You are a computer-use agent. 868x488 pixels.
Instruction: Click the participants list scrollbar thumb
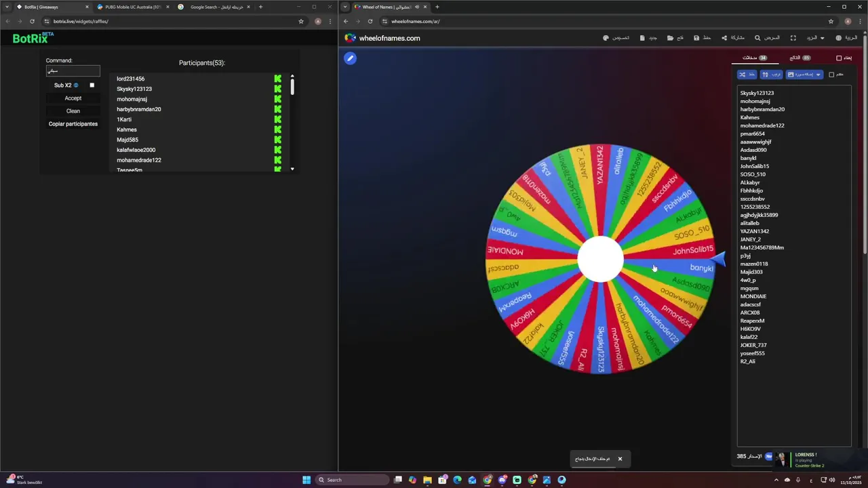pos(292,87)
